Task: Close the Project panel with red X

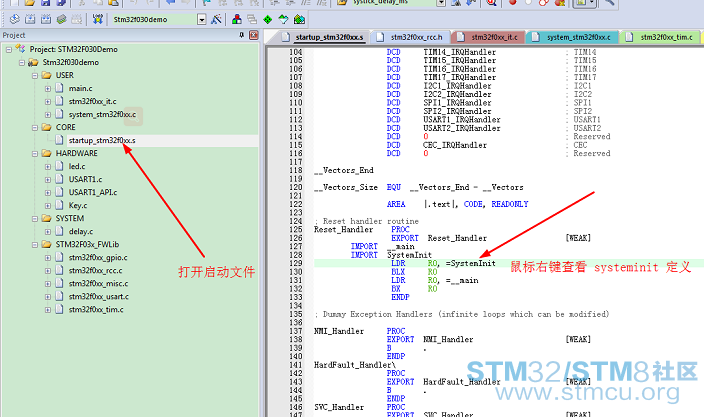Action: 254,35
